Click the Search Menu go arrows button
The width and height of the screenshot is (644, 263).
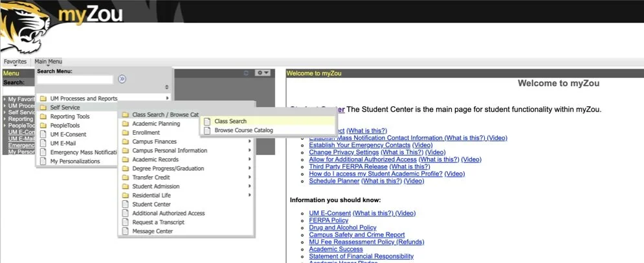tap(122, 79)
